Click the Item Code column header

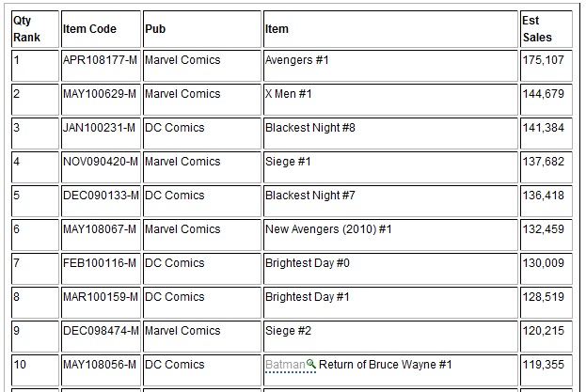coord(101,29)
